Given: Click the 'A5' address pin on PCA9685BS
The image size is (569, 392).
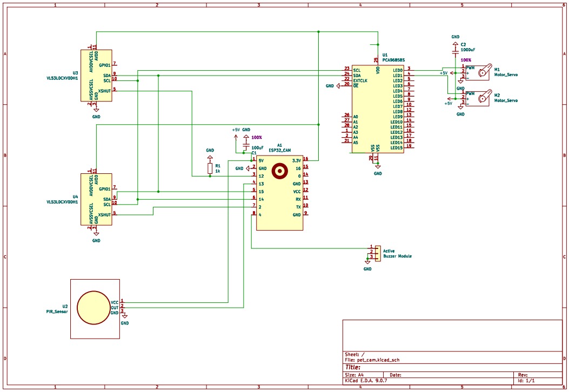Looking at the screenshot, I should coord(356,143).
